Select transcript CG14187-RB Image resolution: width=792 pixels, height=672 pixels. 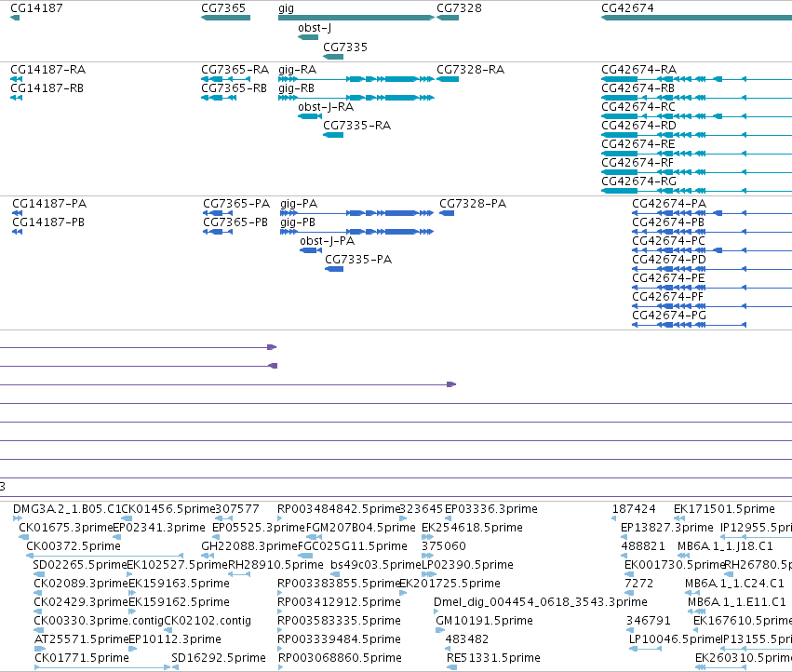47,87
